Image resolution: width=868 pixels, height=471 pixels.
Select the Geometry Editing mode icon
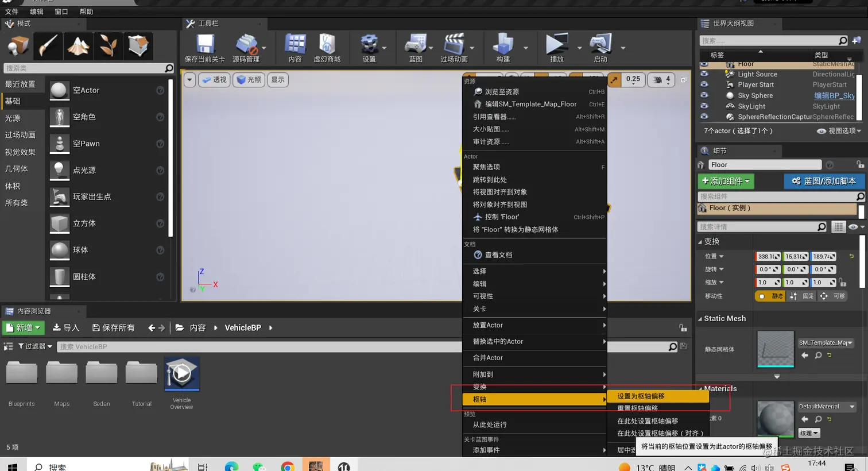(x=138, y=45)
